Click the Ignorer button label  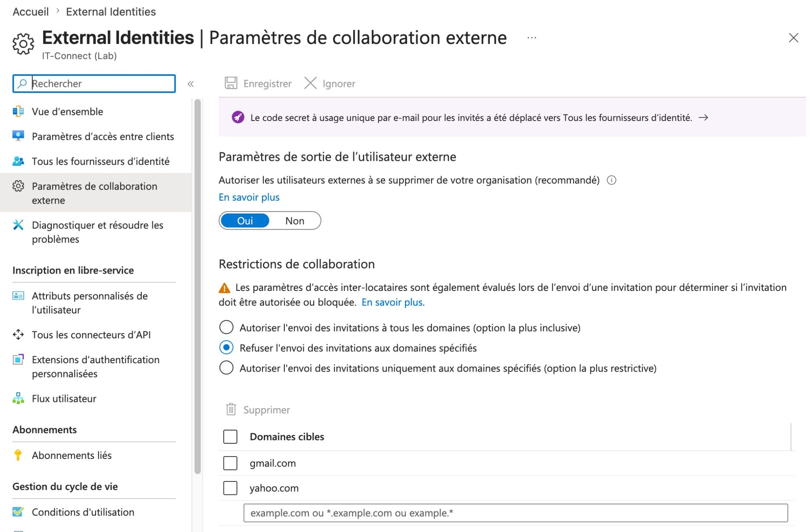[x=339, y=83]
